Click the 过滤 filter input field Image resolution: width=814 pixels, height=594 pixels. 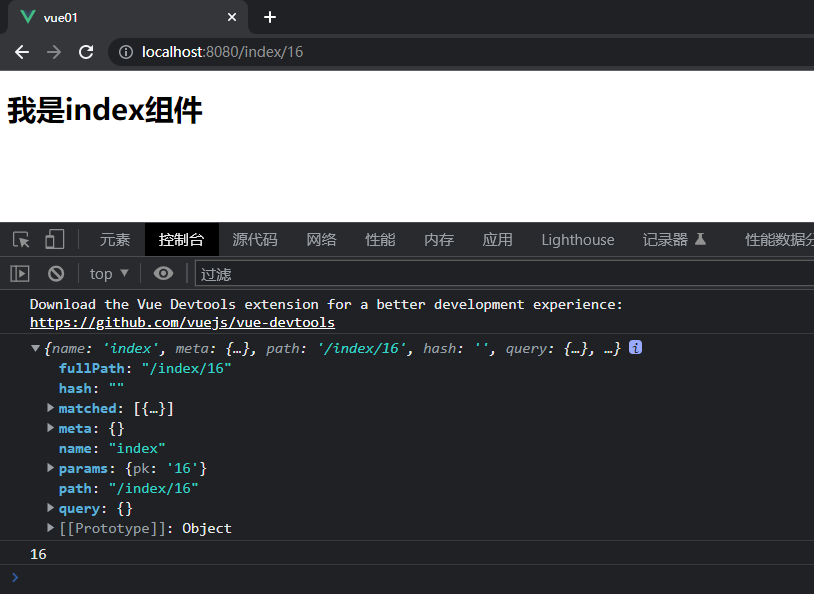[x=500, y=273]
